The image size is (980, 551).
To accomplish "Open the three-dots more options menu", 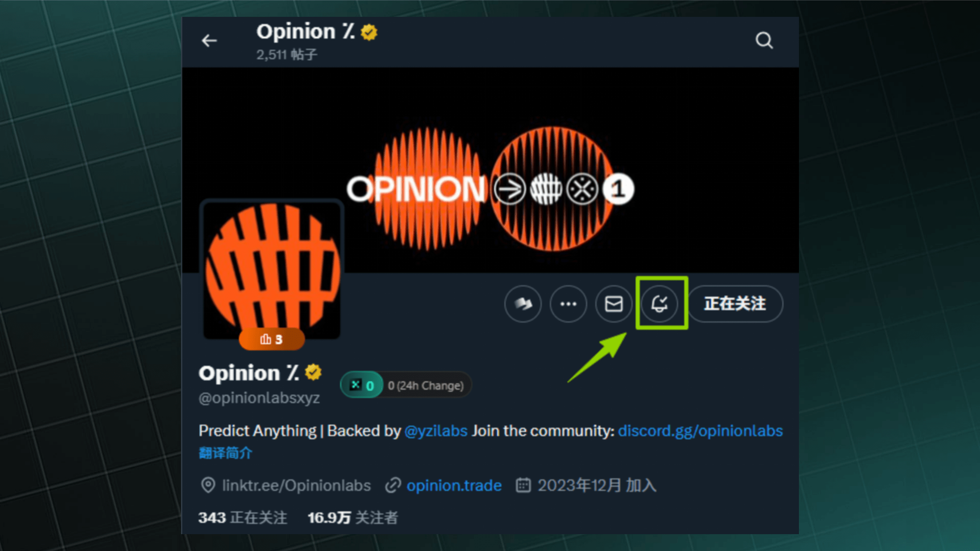I will (x=568, y=304).
